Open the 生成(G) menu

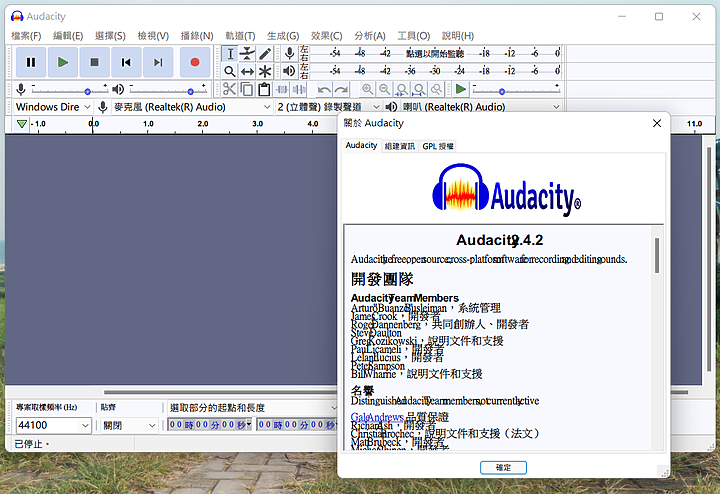(283, 35)
